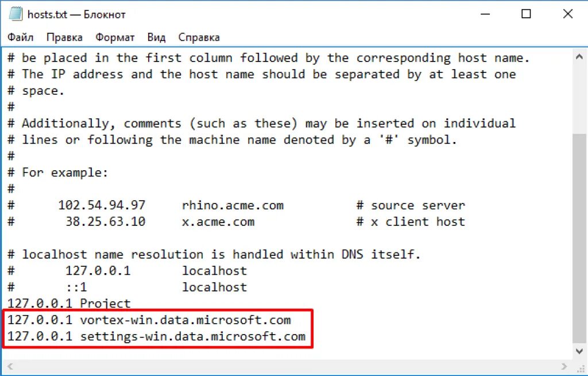Open the Справка menu
This screenshot has height=376, width=588.
199,37
